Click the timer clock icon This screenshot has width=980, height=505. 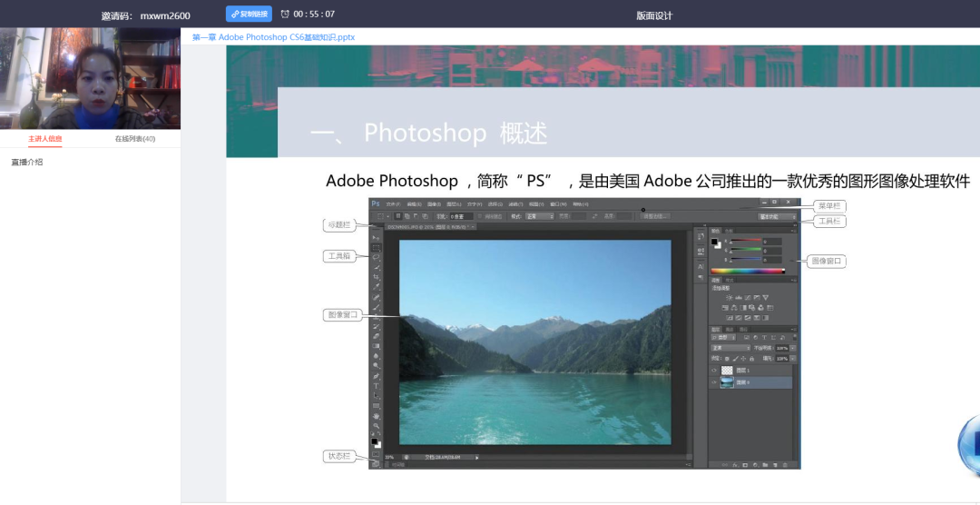click(285, 15)
